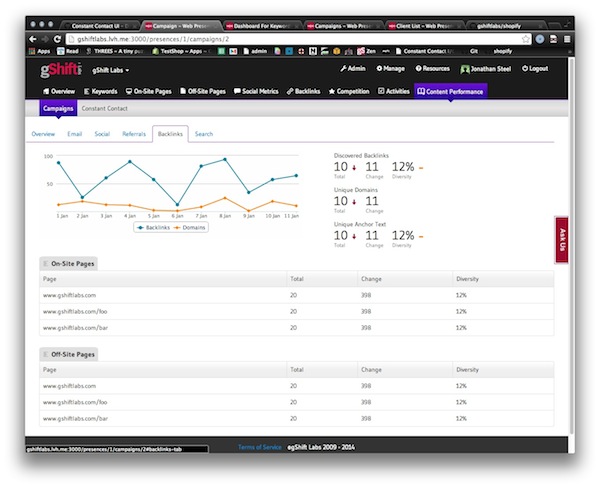The width and height of the screenshot is (600, 488).
Task: Open Resources in the top header
Action: point(432,69)
